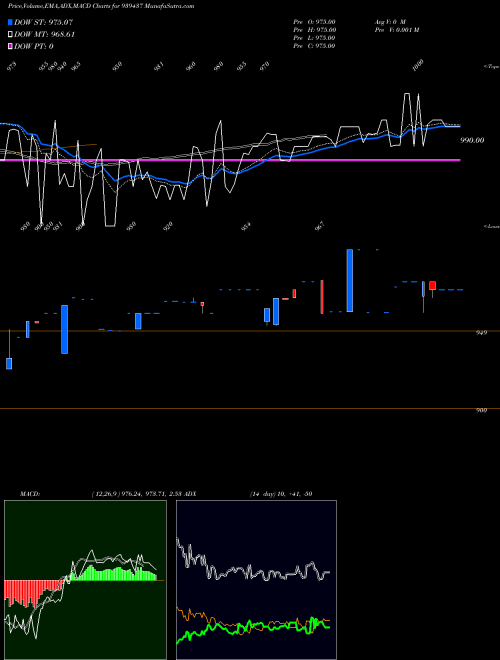The image size is (500, 660).
Task: Click the 1000 top price marker
Action: point(418,65)
